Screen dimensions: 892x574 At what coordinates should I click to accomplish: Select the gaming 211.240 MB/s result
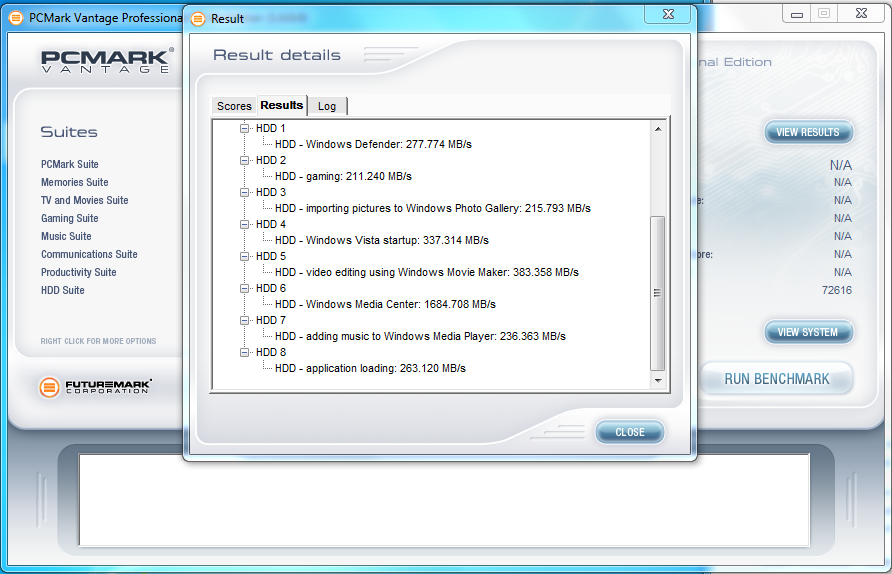click(x=343, y=176)
